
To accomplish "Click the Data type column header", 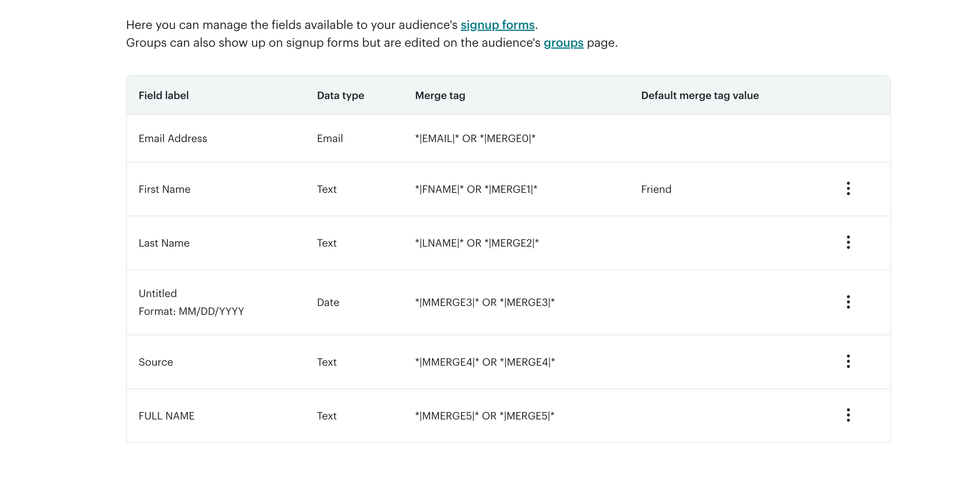I will click(x=340, y=96).
